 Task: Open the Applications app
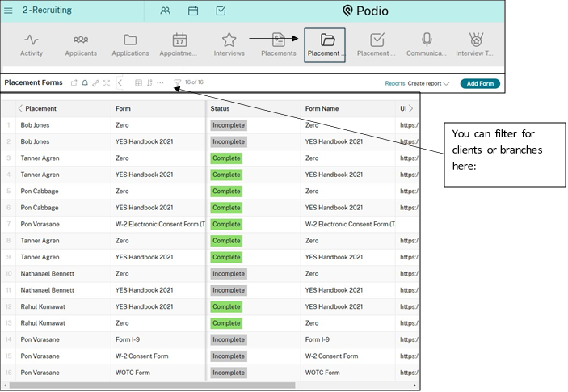pyautogui.click(x=130, y=45)
